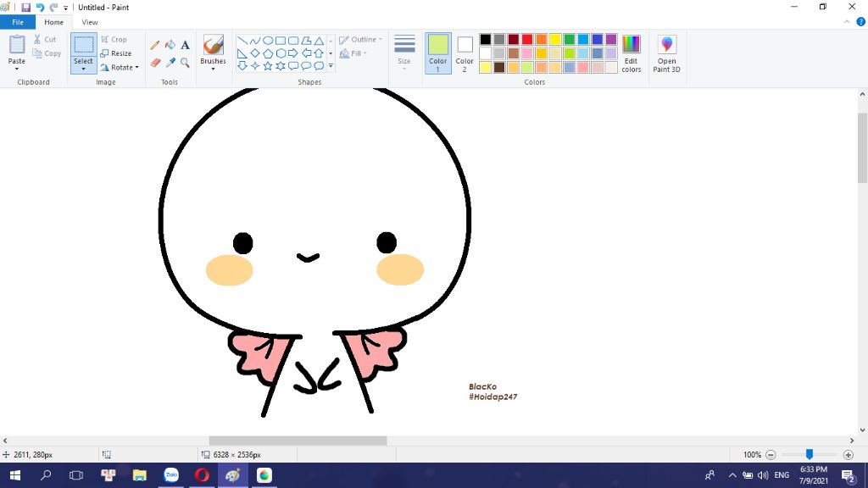Choose the Five-point star shape
Image resolution: width=868 pixels, height=488 pixels.
(267, 66)
